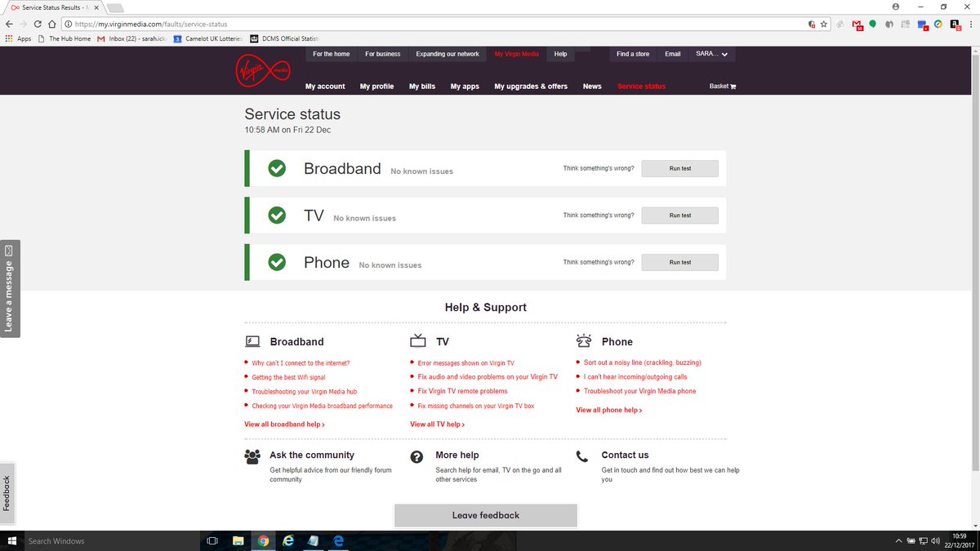
Task: Open the Windows Start menu
Action: click(11, 540)
